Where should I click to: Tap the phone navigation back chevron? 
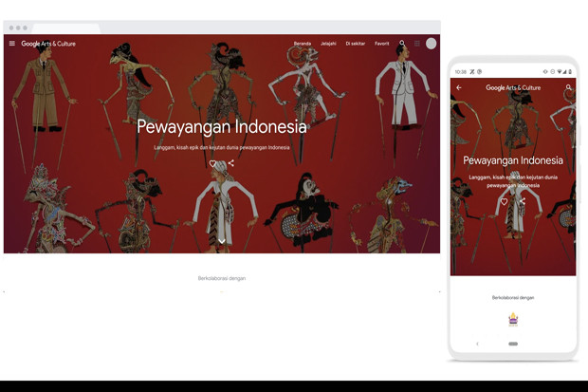[477, 344]
